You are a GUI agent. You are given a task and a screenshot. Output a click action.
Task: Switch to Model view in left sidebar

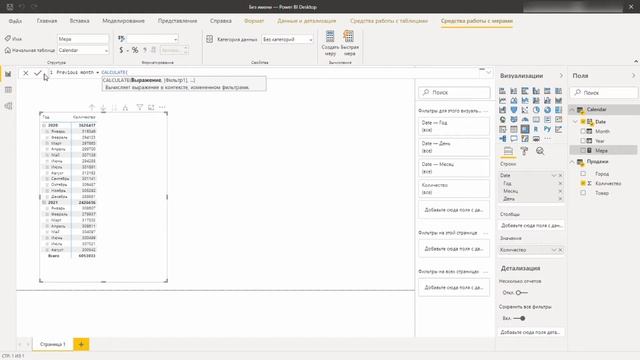(x=8, y=106)
